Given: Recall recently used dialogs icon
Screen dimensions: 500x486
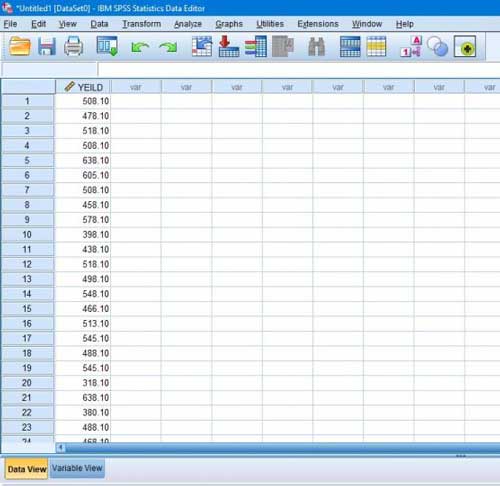Looking at the screenshot, I should point(107,46).
